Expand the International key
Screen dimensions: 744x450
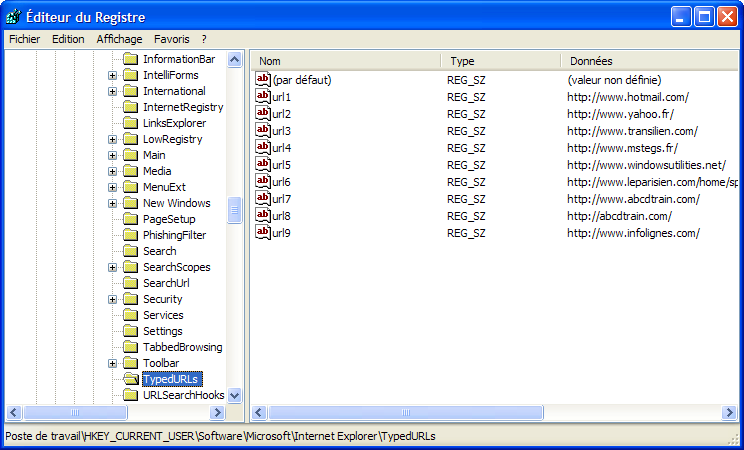[x=112, y=92]
